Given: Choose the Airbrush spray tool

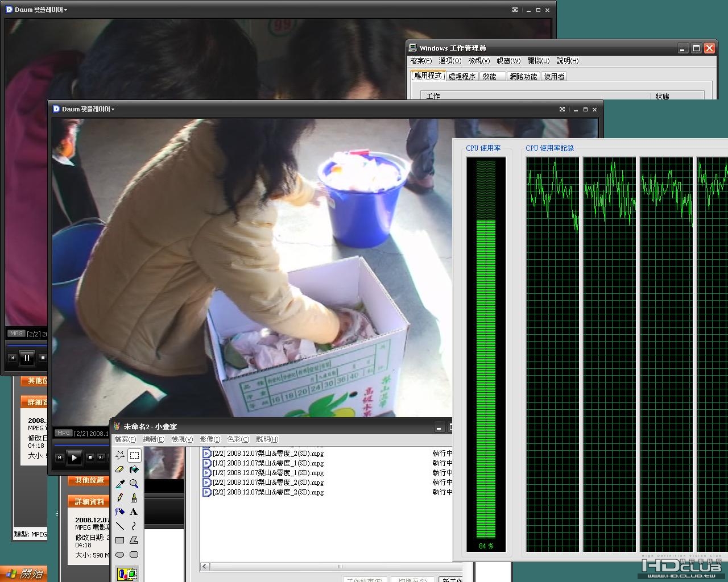Looking at the screenshot, I should [x=119, y=512].
